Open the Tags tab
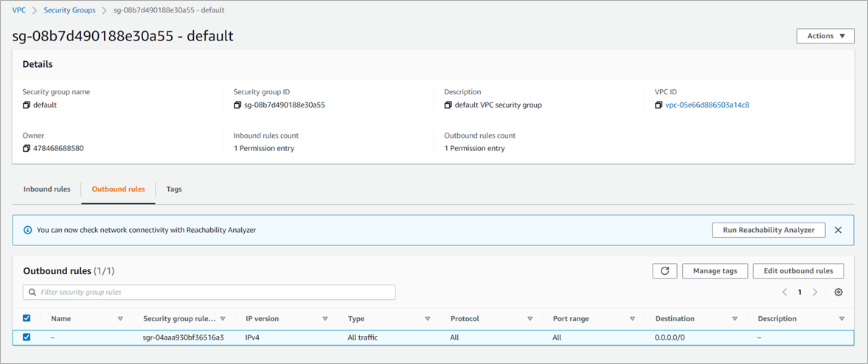Image resolution: width=868 pixels, height=364 pixels. tap(174, 189)
